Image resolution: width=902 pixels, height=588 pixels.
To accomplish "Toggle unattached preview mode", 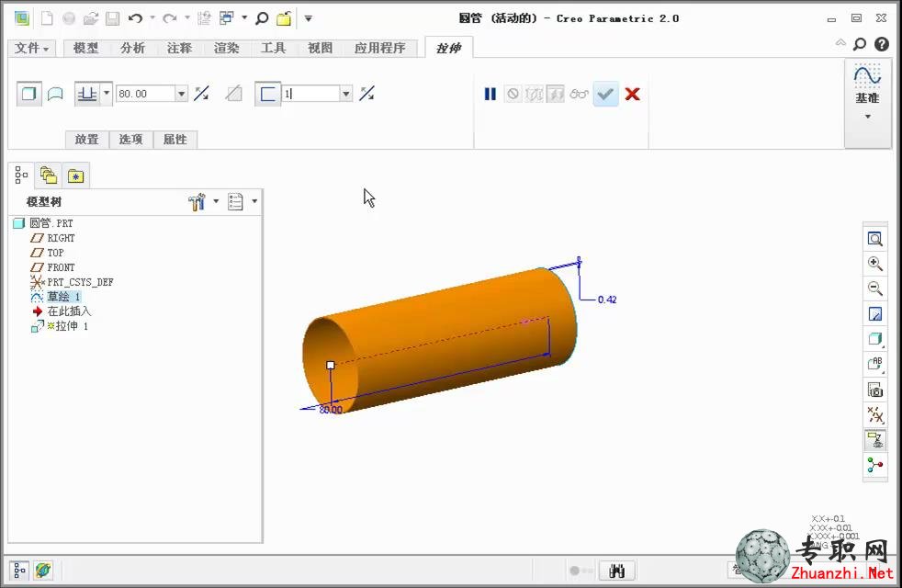I will [x=534, y=94].
